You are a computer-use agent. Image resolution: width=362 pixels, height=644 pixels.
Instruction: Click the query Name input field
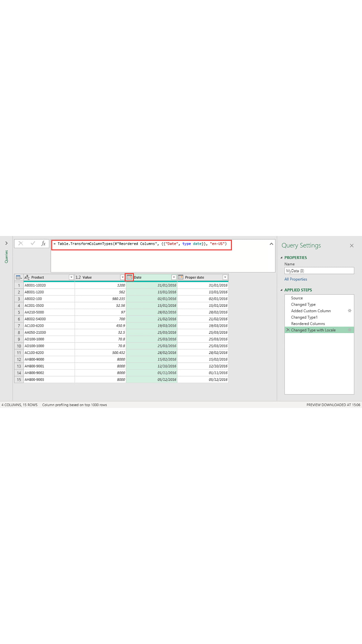coord(319,271)
